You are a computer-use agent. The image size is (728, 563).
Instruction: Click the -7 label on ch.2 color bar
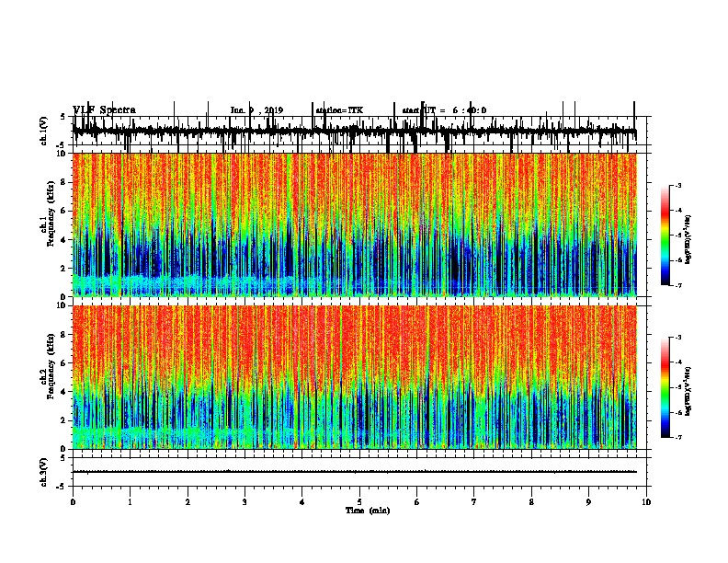coord(677,438)
